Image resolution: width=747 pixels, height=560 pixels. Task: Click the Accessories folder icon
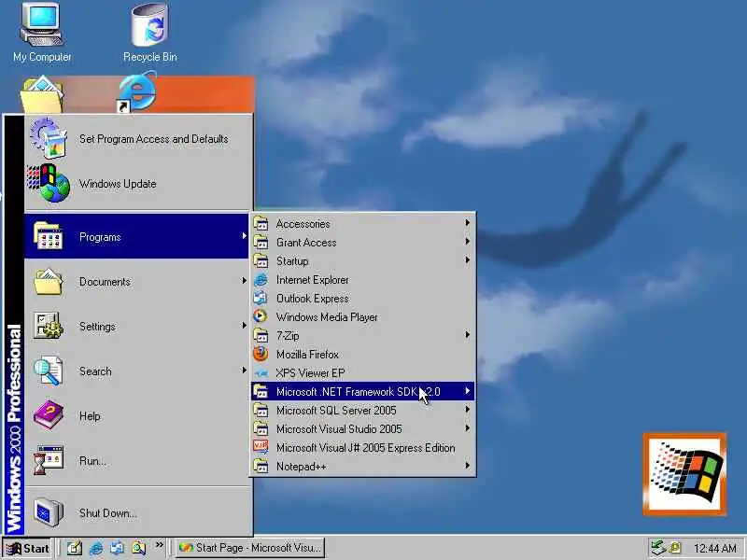tap(261, 223)
